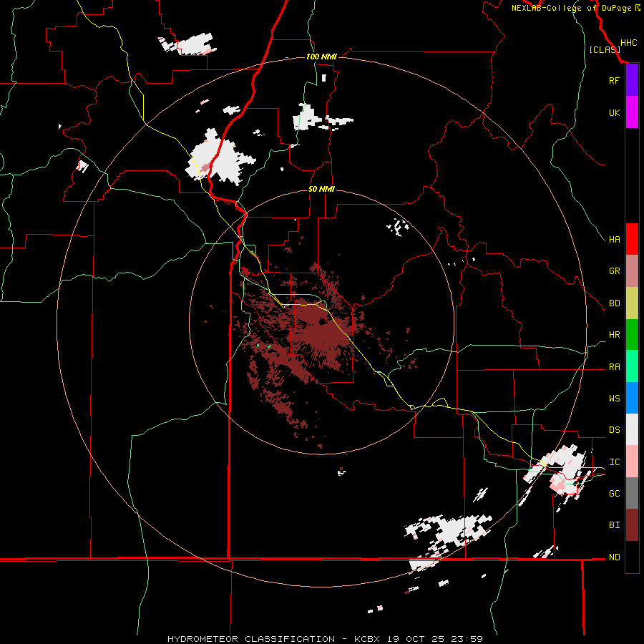The height and width of the screenshot is (644, 644).
Task: Click the white DS legend swatch
Action: coord(632,429)
